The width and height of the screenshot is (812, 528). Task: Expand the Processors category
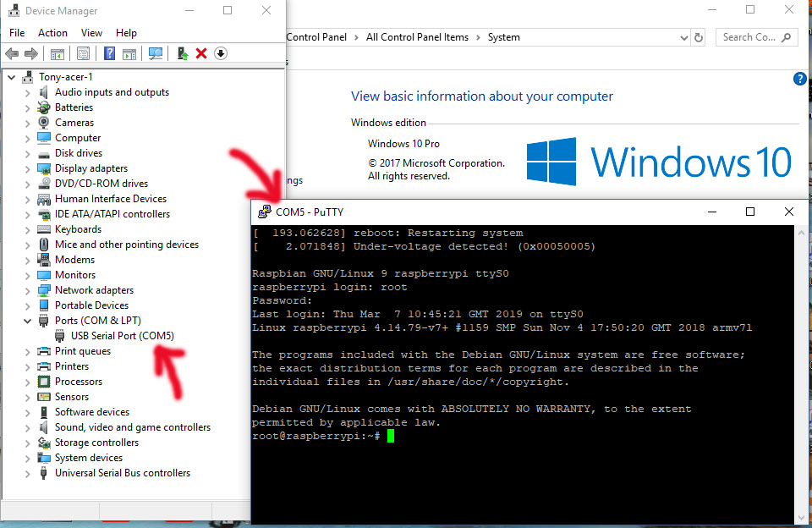pyautogui.click(x=27, y=382)
